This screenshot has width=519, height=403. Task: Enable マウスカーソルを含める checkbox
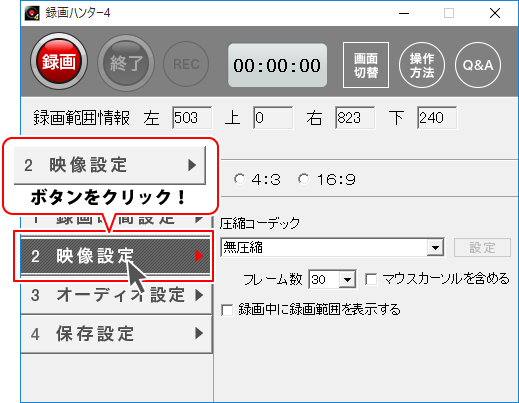(371, 279)
